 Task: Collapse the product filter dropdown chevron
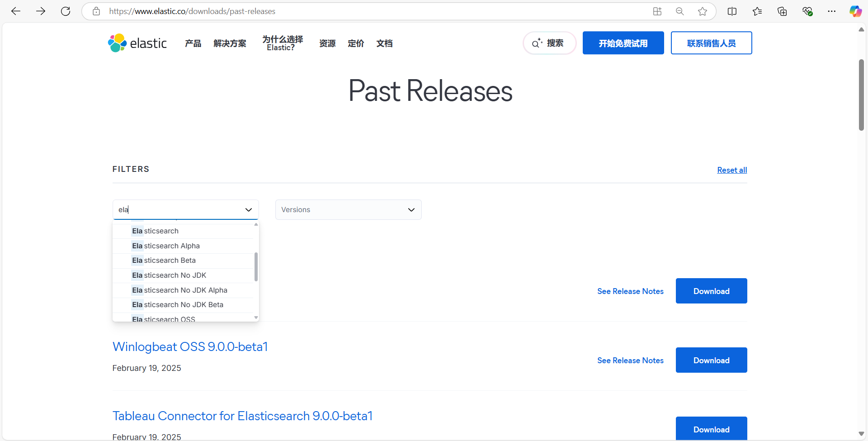tap(249, 210)
